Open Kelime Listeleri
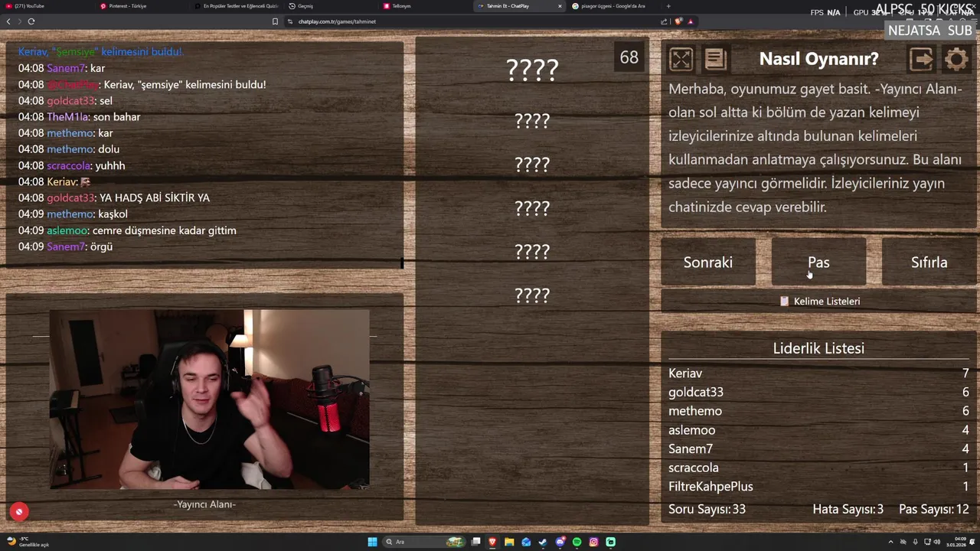 819,302
